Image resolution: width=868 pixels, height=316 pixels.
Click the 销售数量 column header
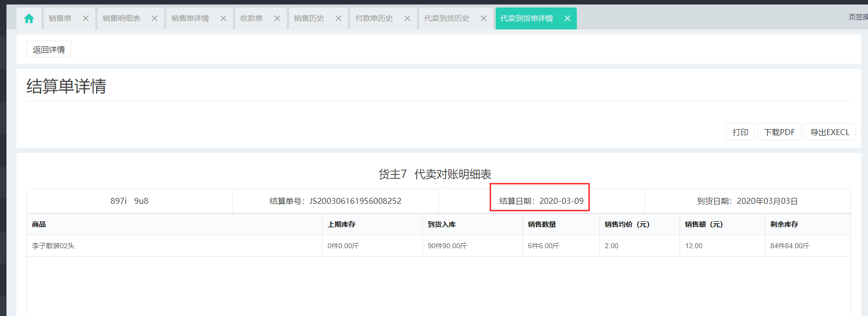[561, 224]
